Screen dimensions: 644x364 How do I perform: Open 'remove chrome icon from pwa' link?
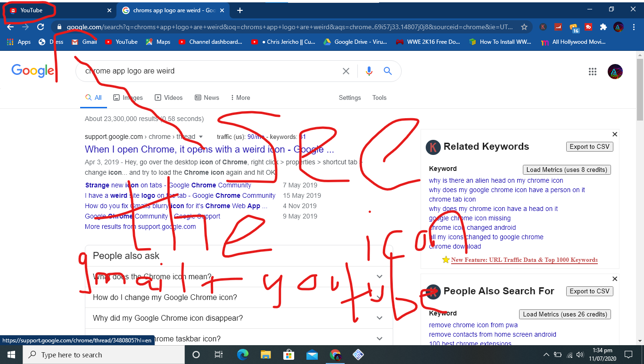(473, 325)
